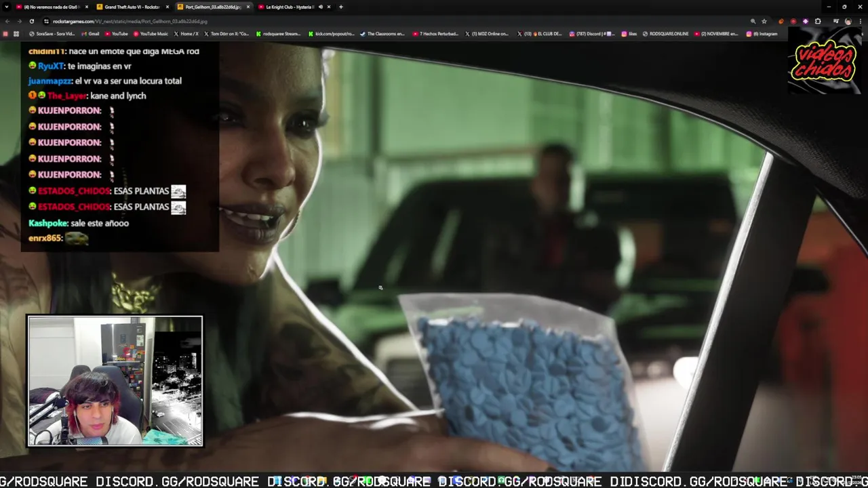Bookmark this page with the star icon

(x=764, y=21)
